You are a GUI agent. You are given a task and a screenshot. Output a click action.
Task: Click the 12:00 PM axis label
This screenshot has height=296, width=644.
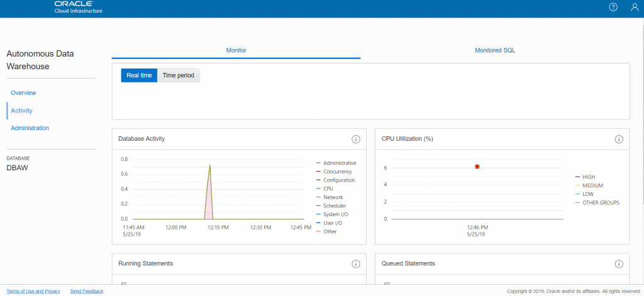point(176,227)
